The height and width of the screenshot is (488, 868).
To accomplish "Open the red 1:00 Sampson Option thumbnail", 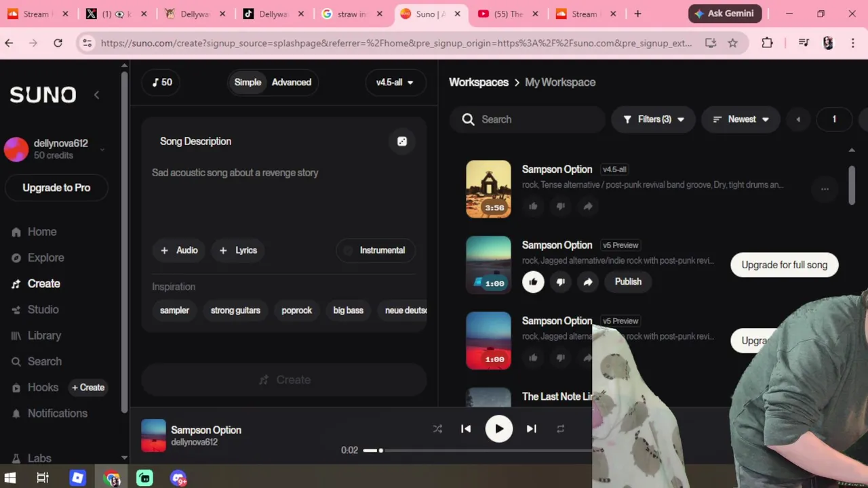I will click(488, 340).
